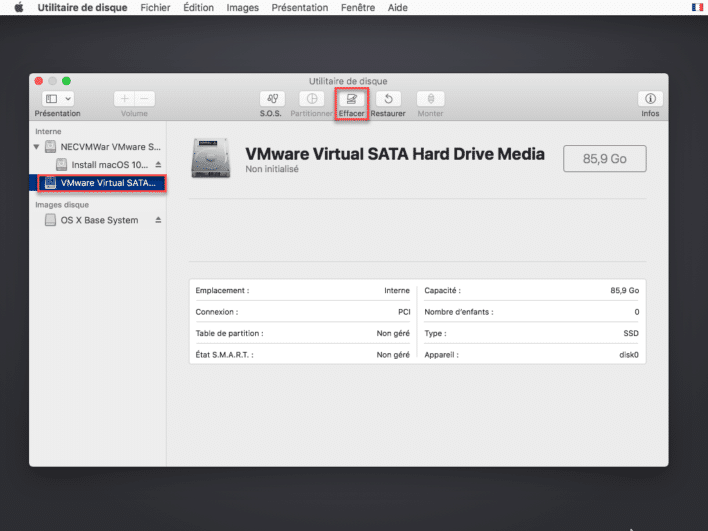Zoom the window with the green button
Screen dimensions: 708x531
[66, 81]
